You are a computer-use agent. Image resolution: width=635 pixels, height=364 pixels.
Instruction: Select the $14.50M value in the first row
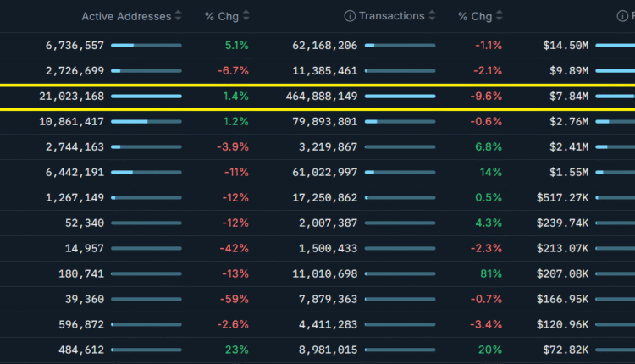click(x=566, y=46)
